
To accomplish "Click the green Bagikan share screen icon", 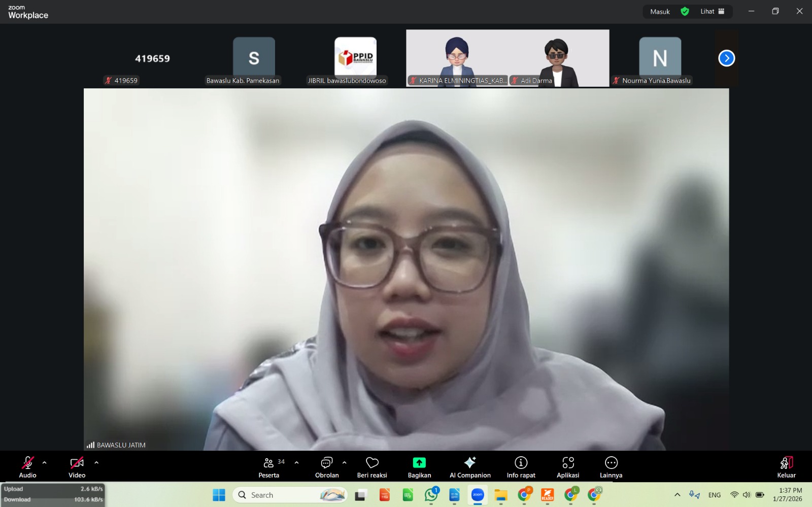I will tap(419, 463).
